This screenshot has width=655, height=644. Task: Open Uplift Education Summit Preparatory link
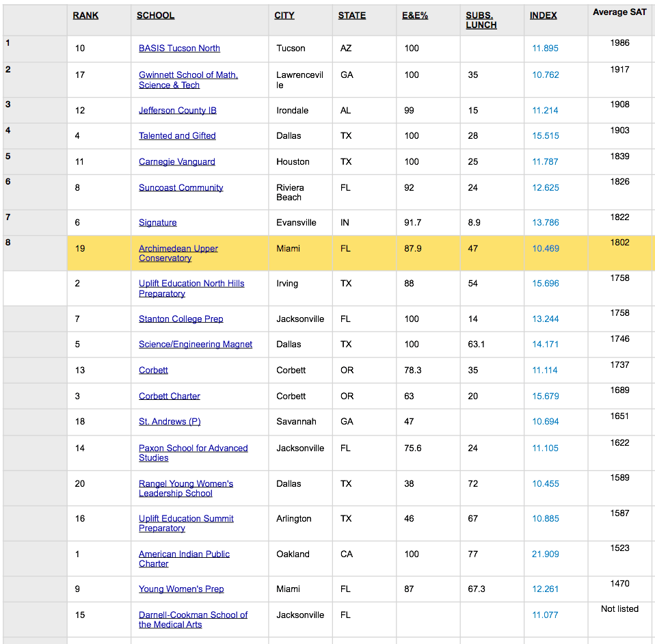coord(186,523)
